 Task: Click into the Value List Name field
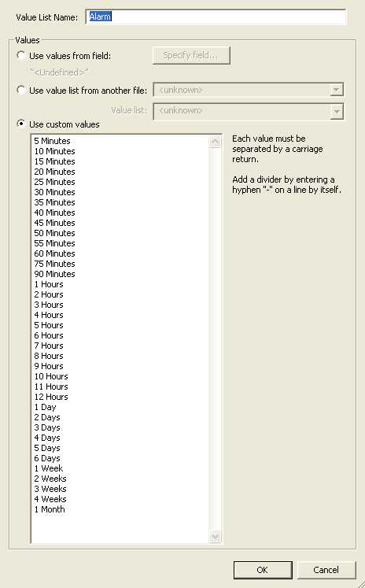[216, 17]
